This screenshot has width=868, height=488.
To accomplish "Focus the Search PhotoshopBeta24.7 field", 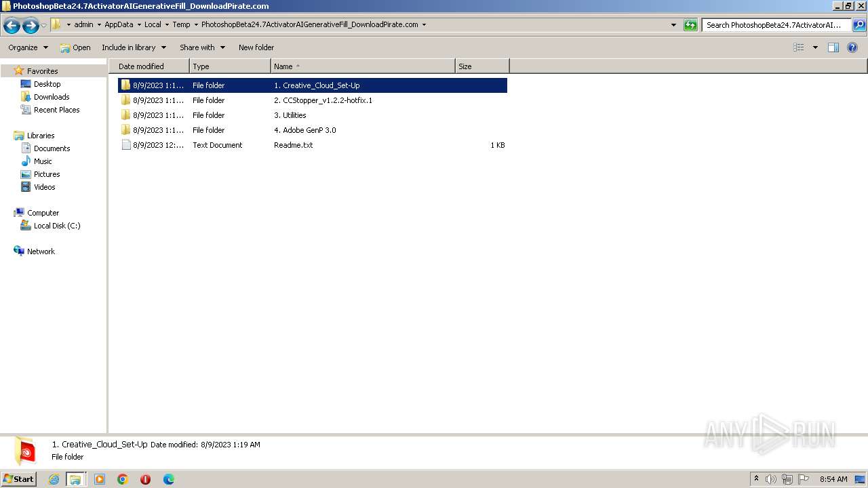I will coord(776,25).
